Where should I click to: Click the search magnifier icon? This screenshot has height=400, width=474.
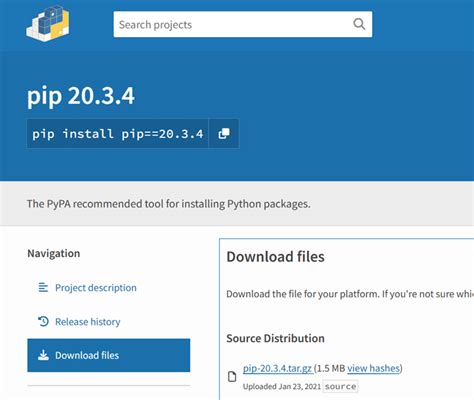359,24
